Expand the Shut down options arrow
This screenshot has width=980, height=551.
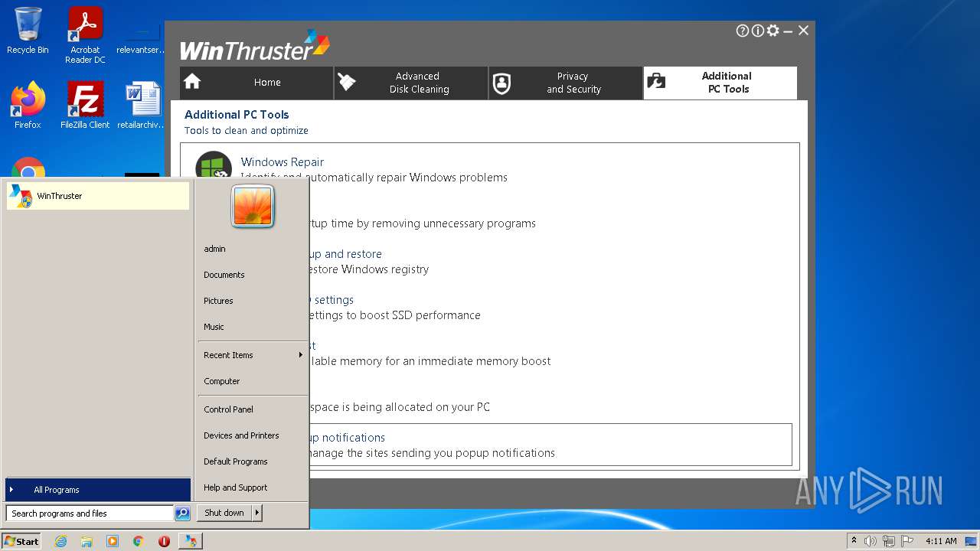(257, 513)
